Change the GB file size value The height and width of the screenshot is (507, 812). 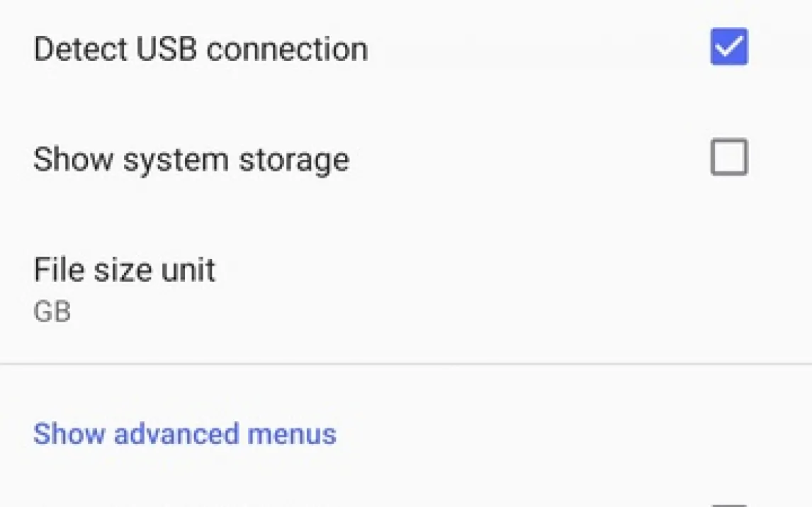coord(52,312)
